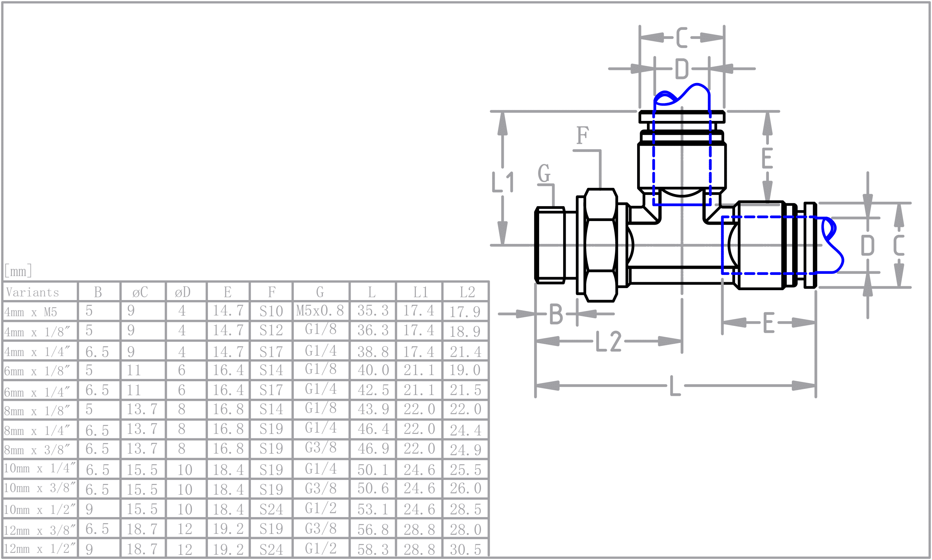Select the 4mm x 1/8" variant label
This screenshot has width=932, height=560.
(37, 332)
